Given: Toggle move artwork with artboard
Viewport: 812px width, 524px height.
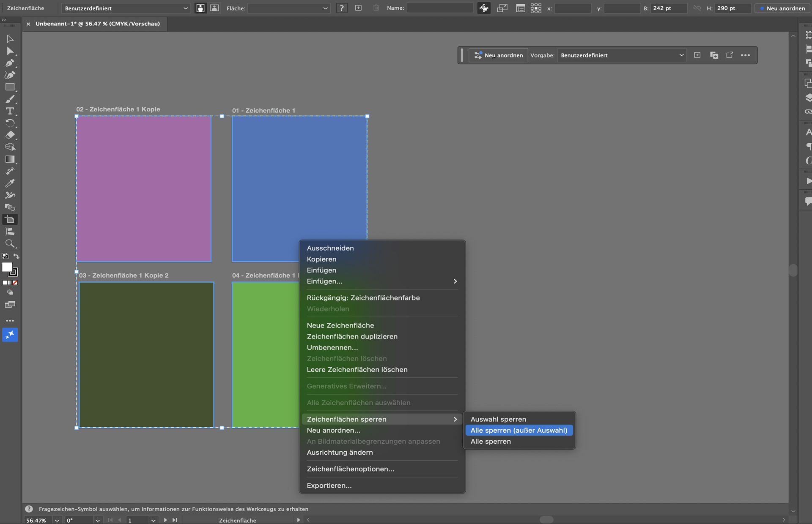Looking at the screenshot, I should point(483,8).
